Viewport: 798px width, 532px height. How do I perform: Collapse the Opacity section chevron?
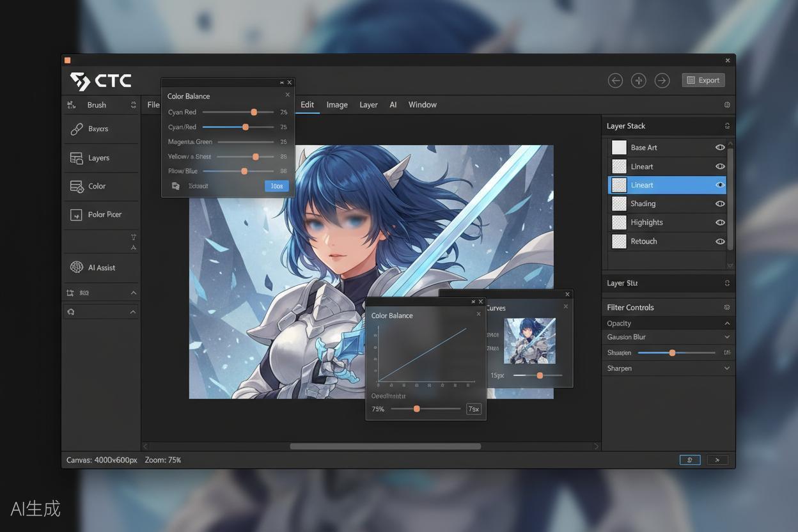point(727,324)
